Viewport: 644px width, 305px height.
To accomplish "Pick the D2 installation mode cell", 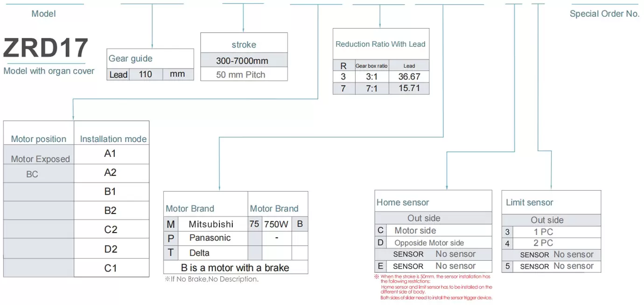I will click(111, 249).
